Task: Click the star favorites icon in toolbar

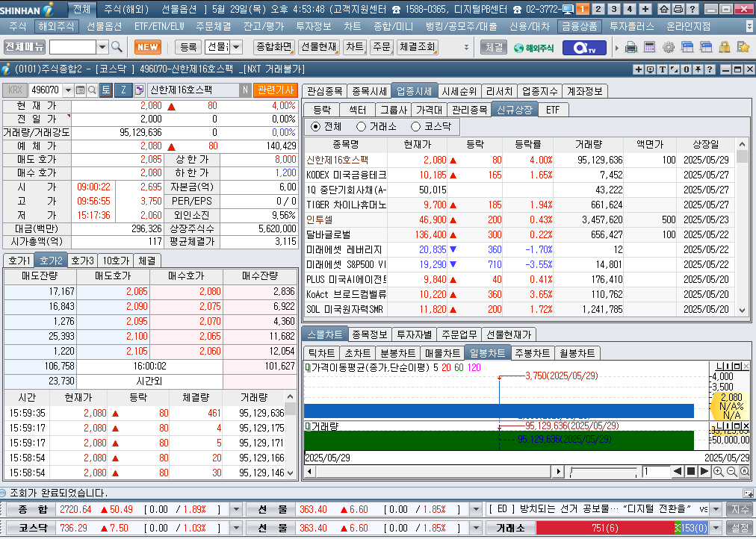Action: click(743, 47)
